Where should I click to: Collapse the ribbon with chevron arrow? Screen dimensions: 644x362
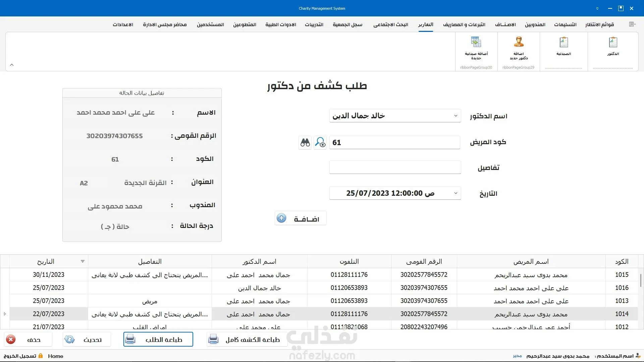[x=12, y=65]
